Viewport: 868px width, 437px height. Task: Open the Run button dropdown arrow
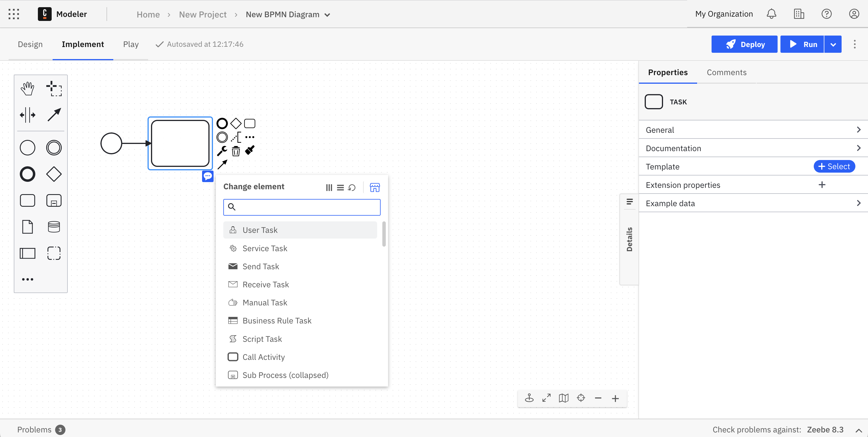pos(833,44)
